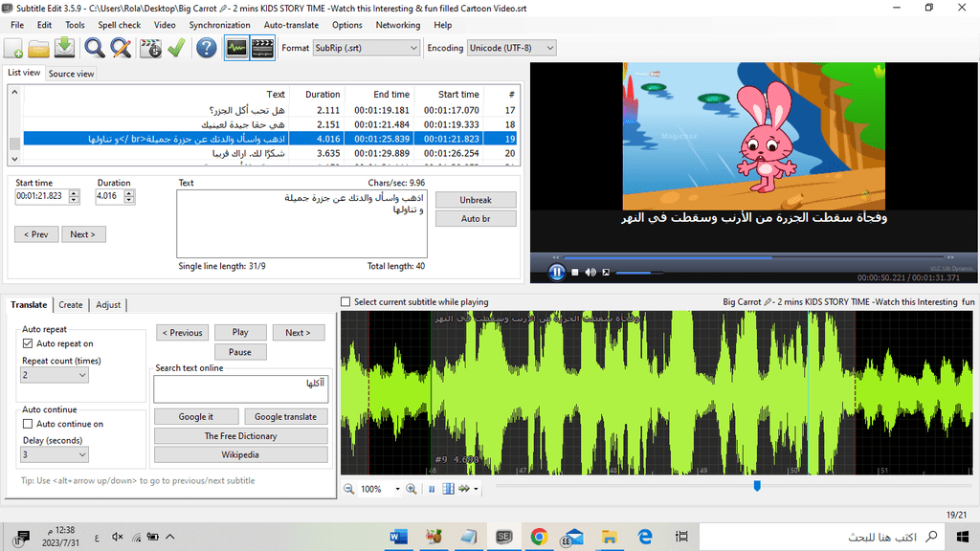The height and width of the screenshot is (551, 980).
Task: Click the subtitle text edit box
Action: (x=301, y=224)
